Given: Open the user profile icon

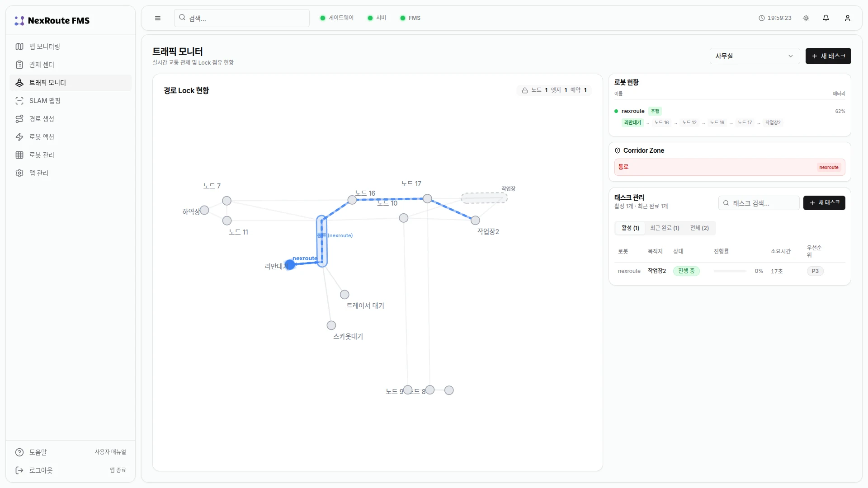Looking at the screenshot, I should (848, 18).
